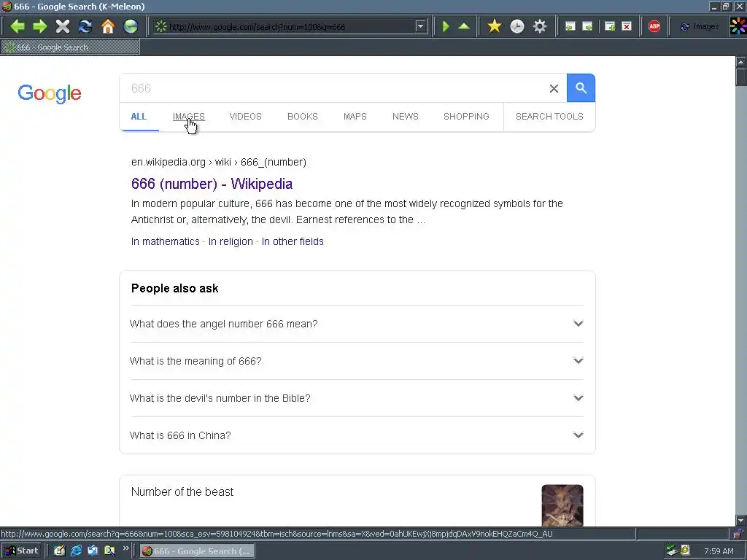Click the Google logo
Viewport: 747px width, 560px height.
coord(50,93)
